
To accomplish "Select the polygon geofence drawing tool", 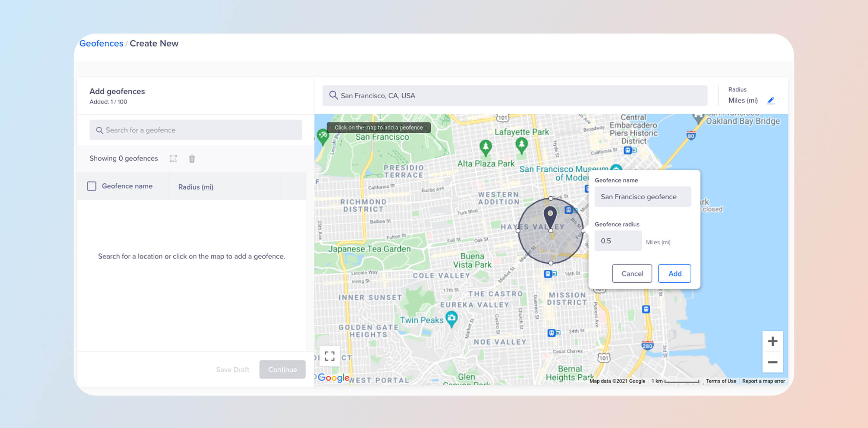I will click(173, 158).
